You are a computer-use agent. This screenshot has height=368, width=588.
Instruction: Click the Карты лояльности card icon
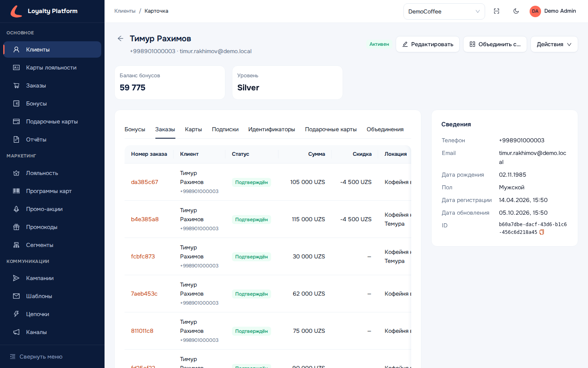click(16, 67)
